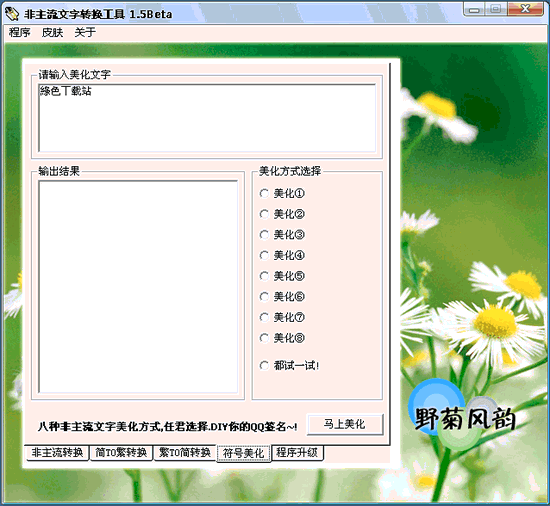
Task: Switch to the 简TO繁转换 tab
Action: [x=121, y=453]
